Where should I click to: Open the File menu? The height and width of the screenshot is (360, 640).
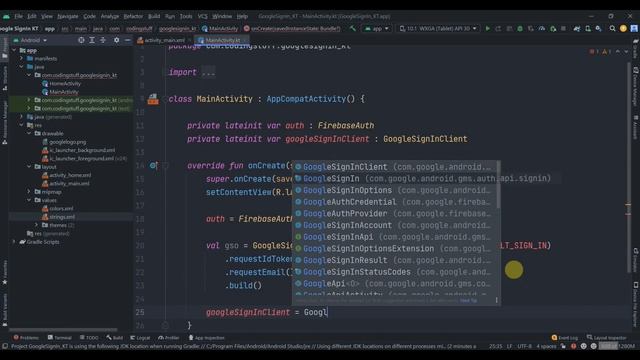point(19,16)
